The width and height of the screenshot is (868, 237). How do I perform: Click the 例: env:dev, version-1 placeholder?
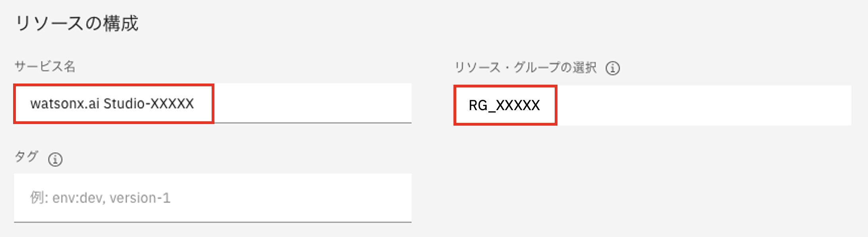click(x=100, y=198)
